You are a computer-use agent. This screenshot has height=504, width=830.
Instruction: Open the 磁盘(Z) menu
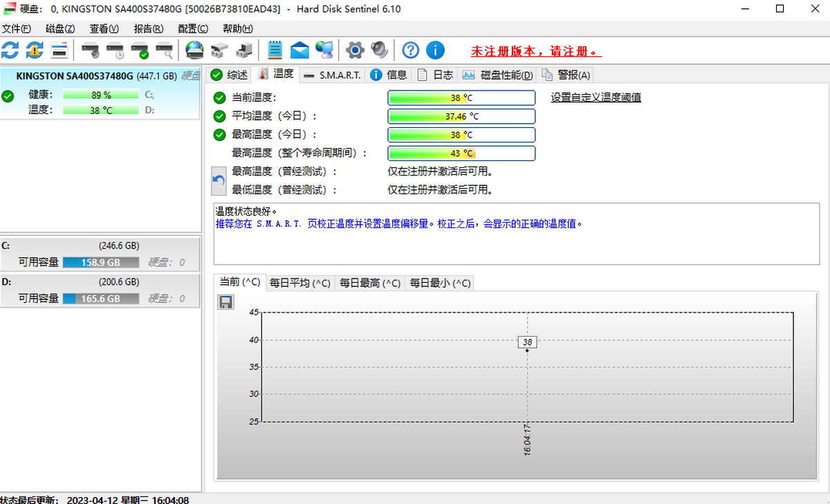pos(60,28)
